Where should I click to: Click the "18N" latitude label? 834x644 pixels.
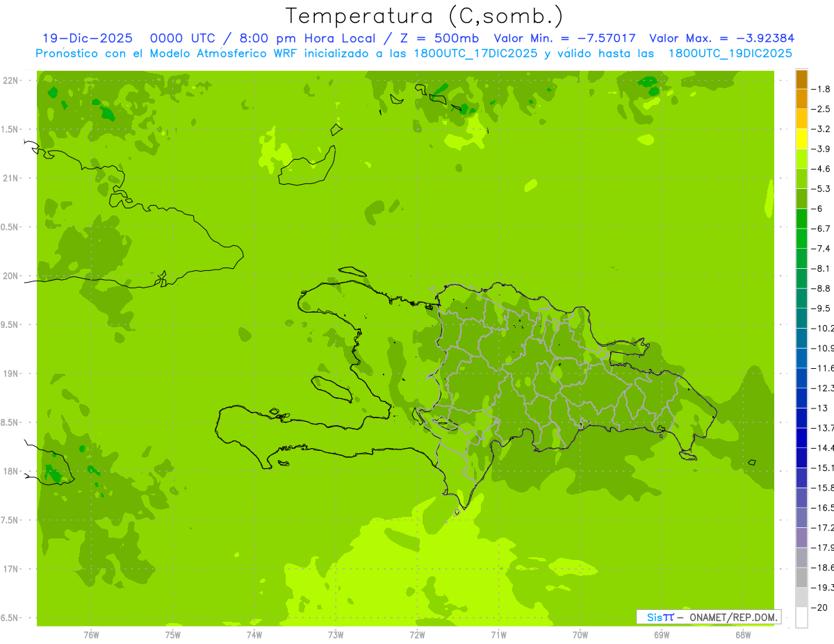[11, 471]
